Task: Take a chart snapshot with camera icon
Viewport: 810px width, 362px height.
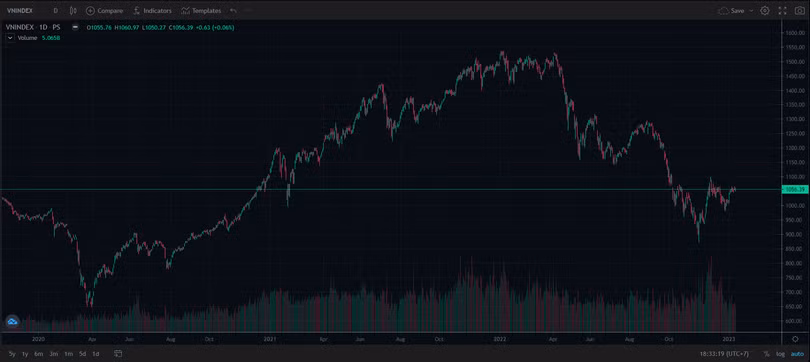Action: tap(799, 10)
